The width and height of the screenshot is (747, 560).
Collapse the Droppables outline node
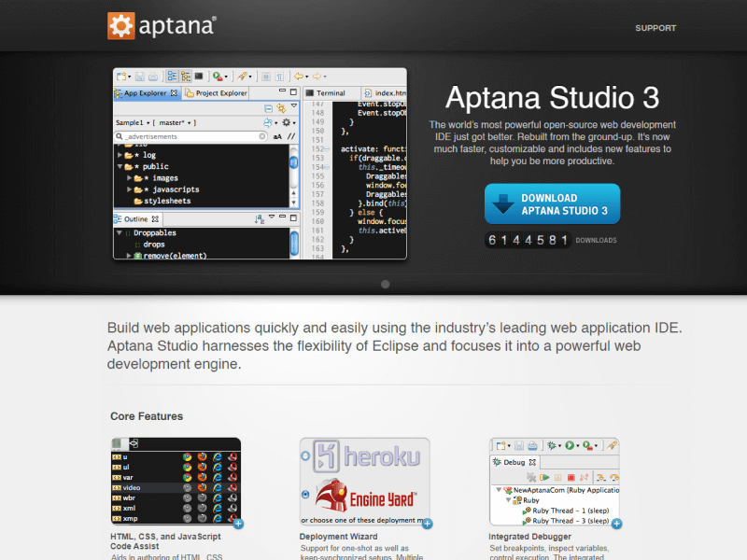click(120, 232)
